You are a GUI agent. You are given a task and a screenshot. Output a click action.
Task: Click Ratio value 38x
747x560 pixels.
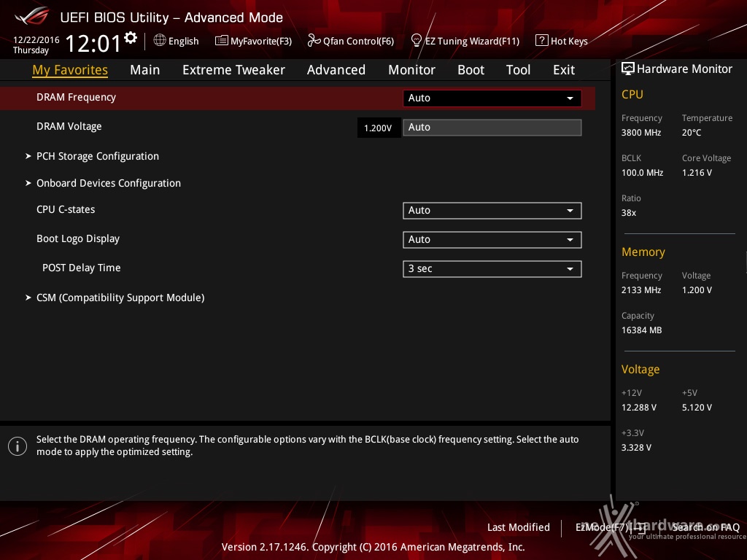point(629,212)
